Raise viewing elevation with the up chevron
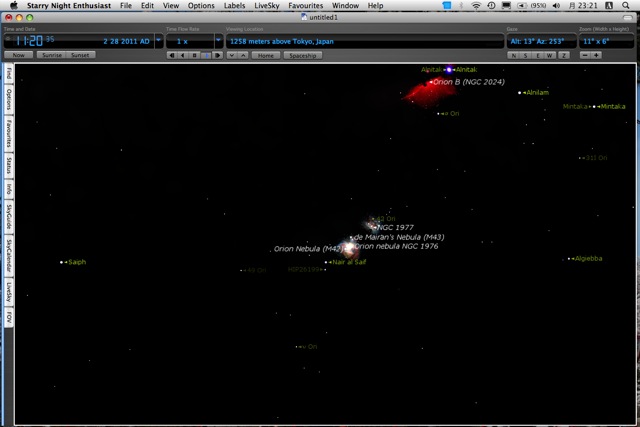The height and width of the screenshot is (427, 640). pos(243,55)
